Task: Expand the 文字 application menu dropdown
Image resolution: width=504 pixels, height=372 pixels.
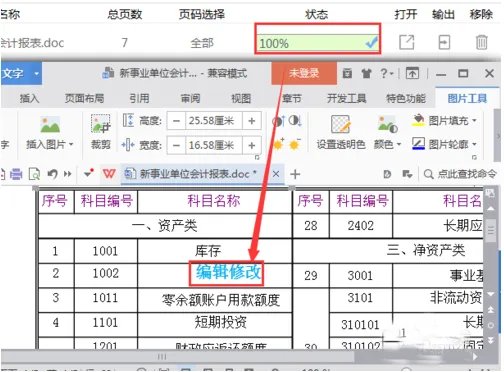Action: click(37, 73)
